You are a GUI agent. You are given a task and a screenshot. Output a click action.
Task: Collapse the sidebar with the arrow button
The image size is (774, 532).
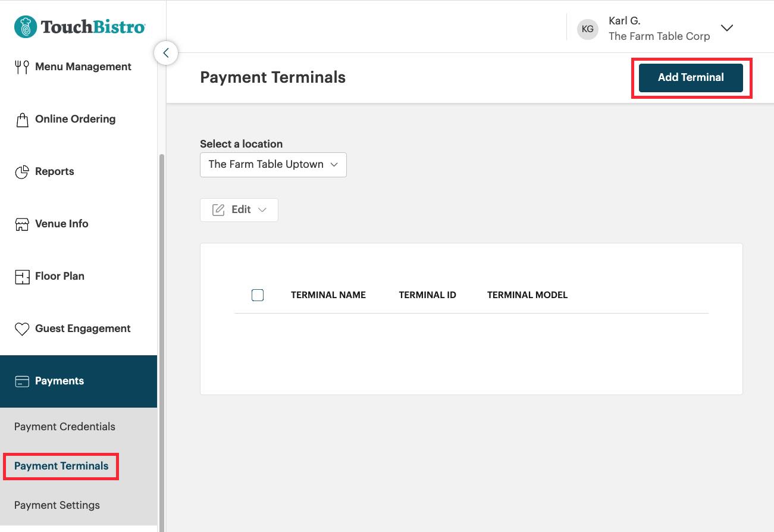[x=166, y=53]
